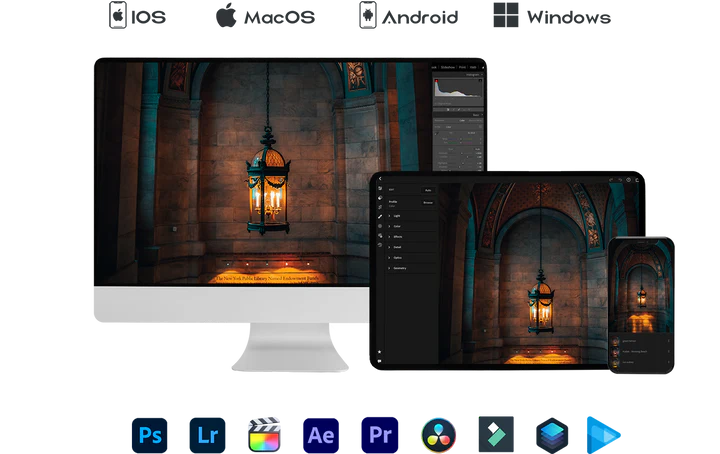
Task: Tap the undo arrow on tablet top bar
Action: coord(611,180)
